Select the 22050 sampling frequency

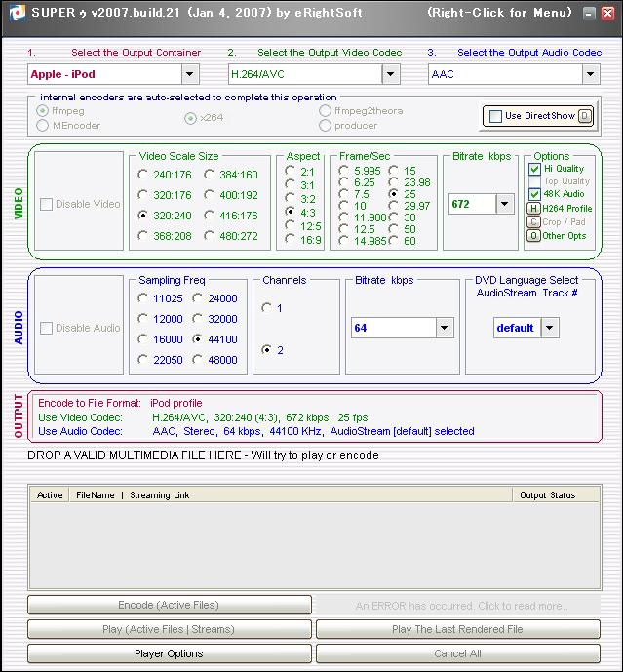[x=142, y=360]
